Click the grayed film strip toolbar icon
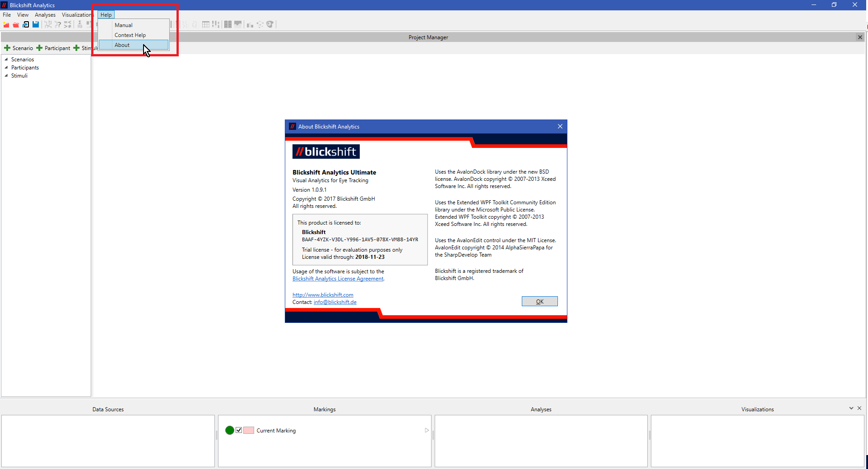The height and width of the screenshot is (469, 868). click(x=228, y=24)
